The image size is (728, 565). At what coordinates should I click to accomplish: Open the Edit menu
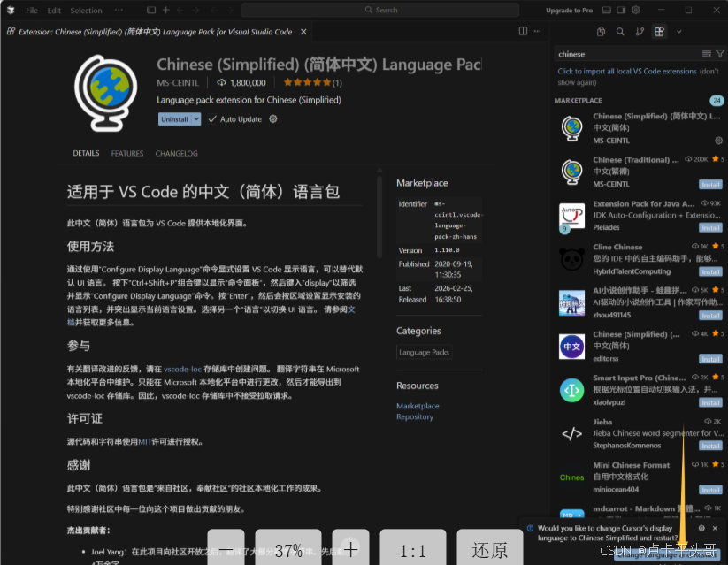(x=54, y=11)
